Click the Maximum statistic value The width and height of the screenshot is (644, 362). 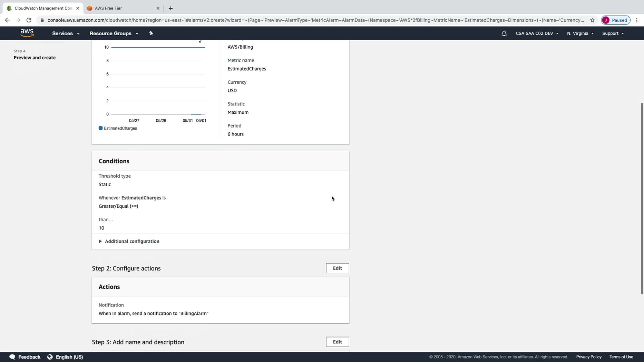pyautogui.click(x=238, y=112)
